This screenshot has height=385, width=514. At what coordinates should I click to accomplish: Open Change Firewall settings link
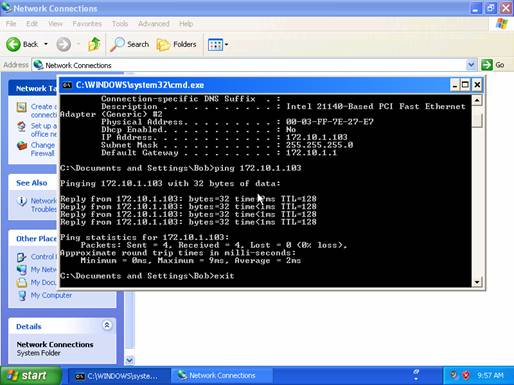pyautogui.click(x=43, y=149)
